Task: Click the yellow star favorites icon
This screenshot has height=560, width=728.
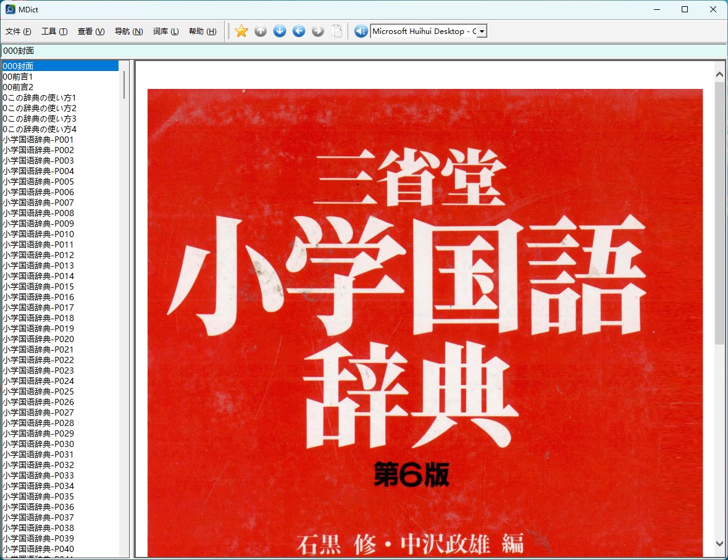Action: [x=241, y=31]
